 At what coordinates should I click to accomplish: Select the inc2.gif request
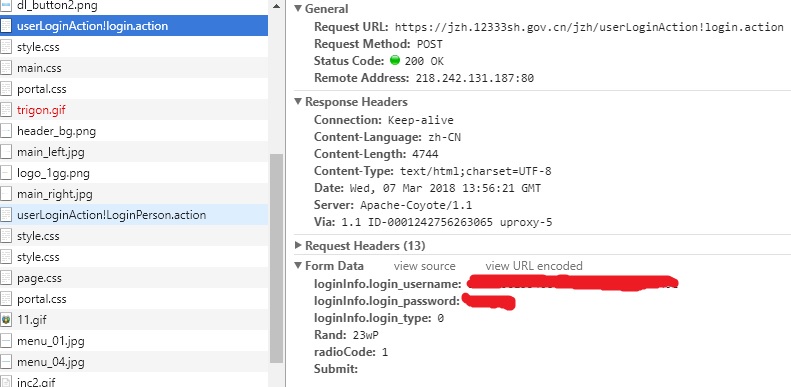134,381
